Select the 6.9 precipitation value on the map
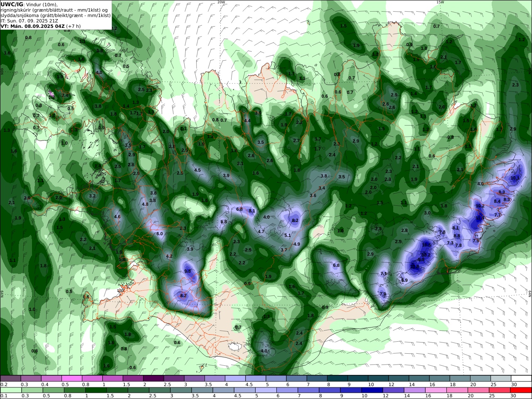Image resolution: width=532 pixels, height=399 pixels. [x=404, y=280]
